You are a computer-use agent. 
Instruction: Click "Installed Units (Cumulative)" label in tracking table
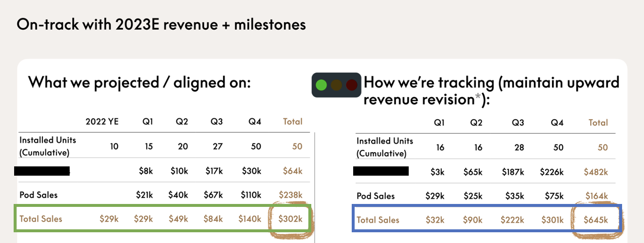point(385,147)
